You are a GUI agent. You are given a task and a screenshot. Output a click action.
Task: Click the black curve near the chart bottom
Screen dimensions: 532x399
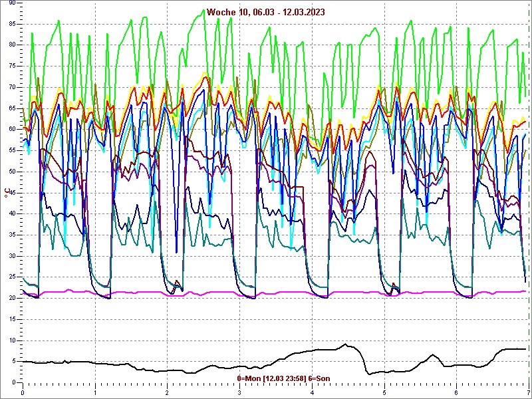click(x=199, y=371)
